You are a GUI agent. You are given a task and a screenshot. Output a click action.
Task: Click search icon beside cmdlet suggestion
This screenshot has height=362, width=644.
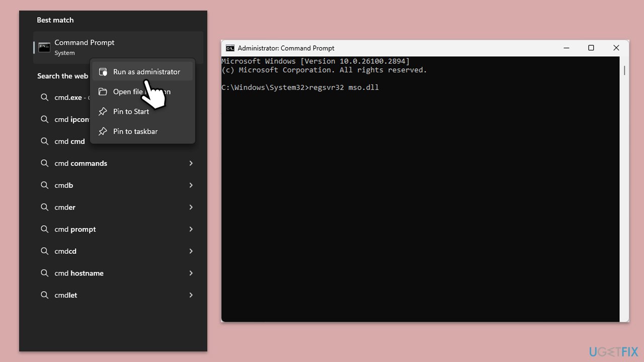click(45, 295)
